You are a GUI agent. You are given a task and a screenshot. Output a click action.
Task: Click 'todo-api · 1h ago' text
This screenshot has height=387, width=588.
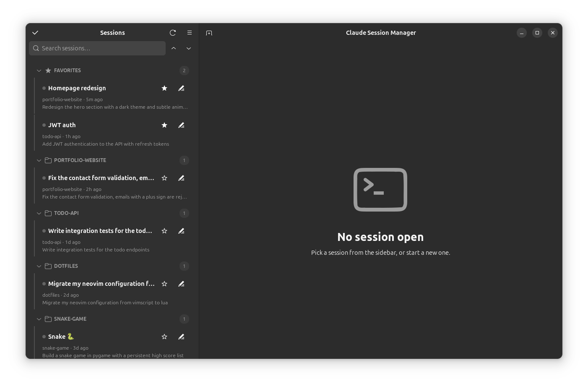pyautogui.click(x=61, y=136)
